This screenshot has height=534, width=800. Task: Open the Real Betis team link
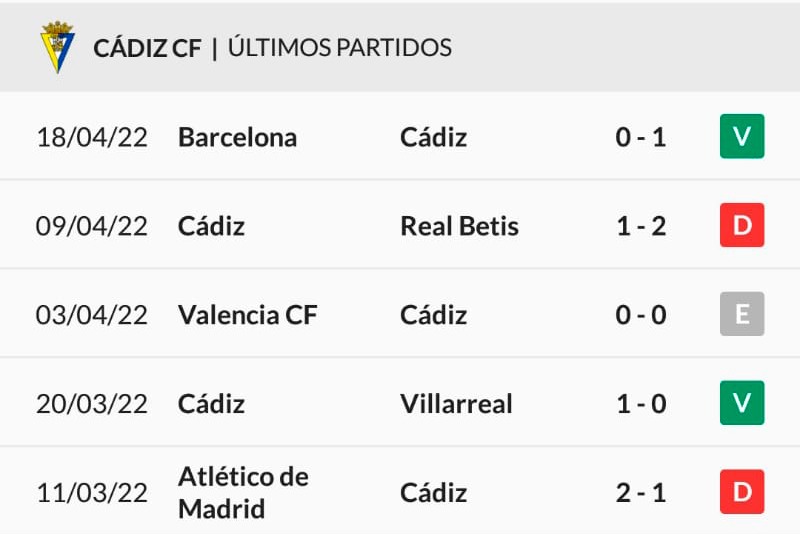(x=459, y=226)
